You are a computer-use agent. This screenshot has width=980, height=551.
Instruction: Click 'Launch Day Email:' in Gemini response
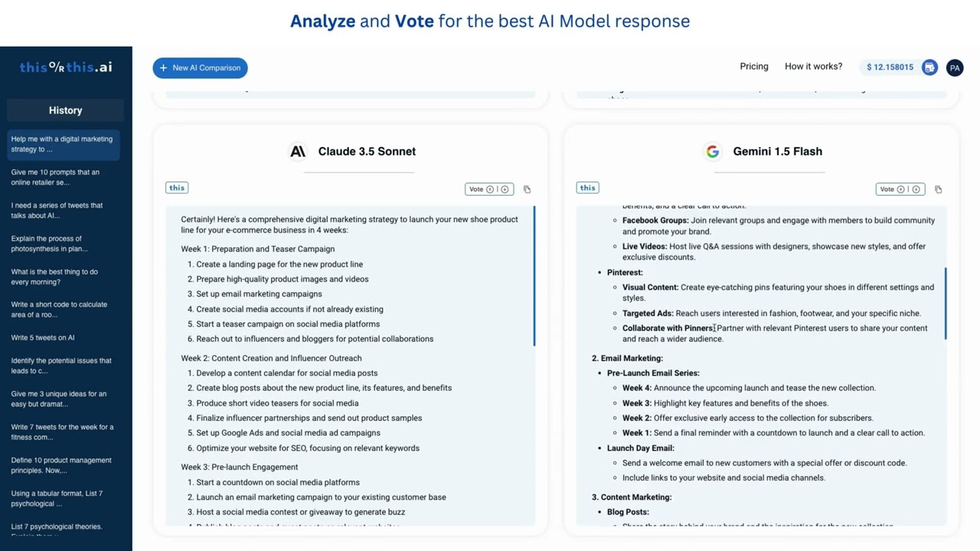(641, 448)
